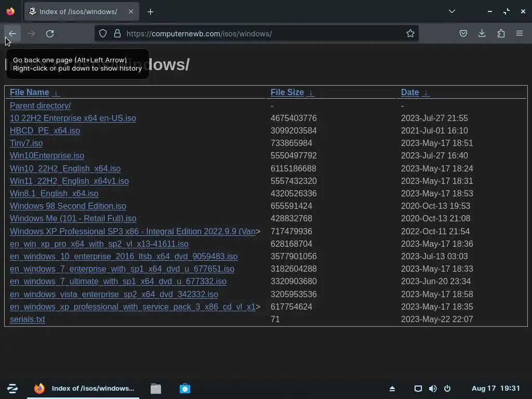Download Win10Enterprise.iso
Screen dimensions: 532x399
47,155
